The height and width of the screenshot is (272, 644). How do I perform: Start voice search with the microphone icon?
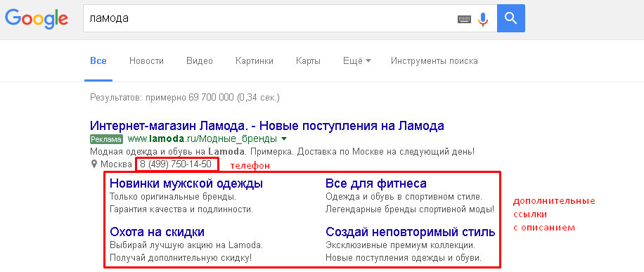coord(483,19)
